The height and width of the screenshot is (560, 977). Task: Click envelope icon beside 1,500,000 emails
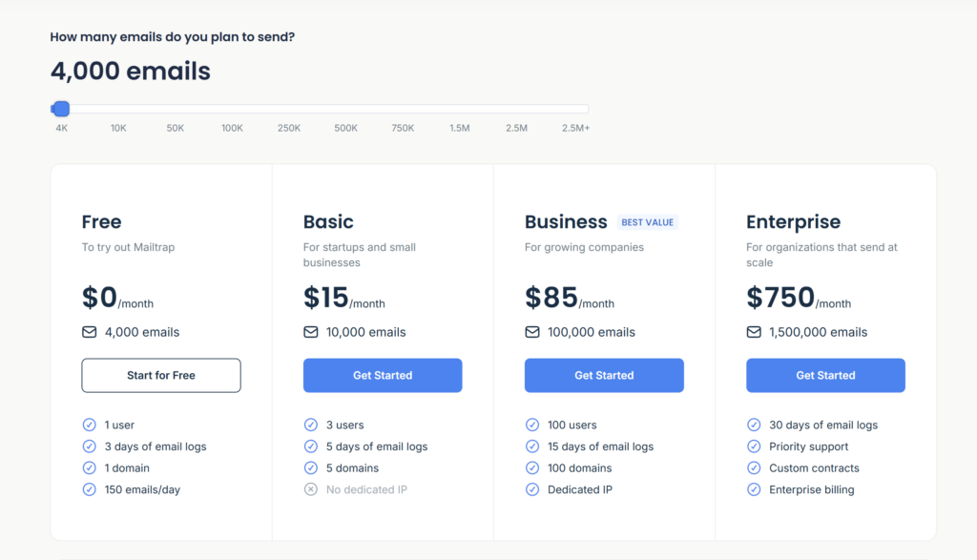[x=754, y=332]
